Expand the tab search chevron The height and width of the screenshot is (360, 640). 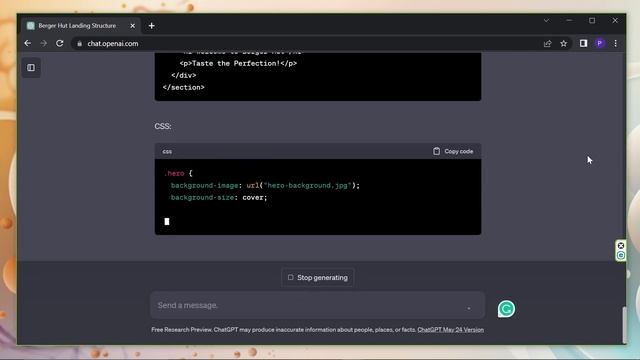pos(546,20)
